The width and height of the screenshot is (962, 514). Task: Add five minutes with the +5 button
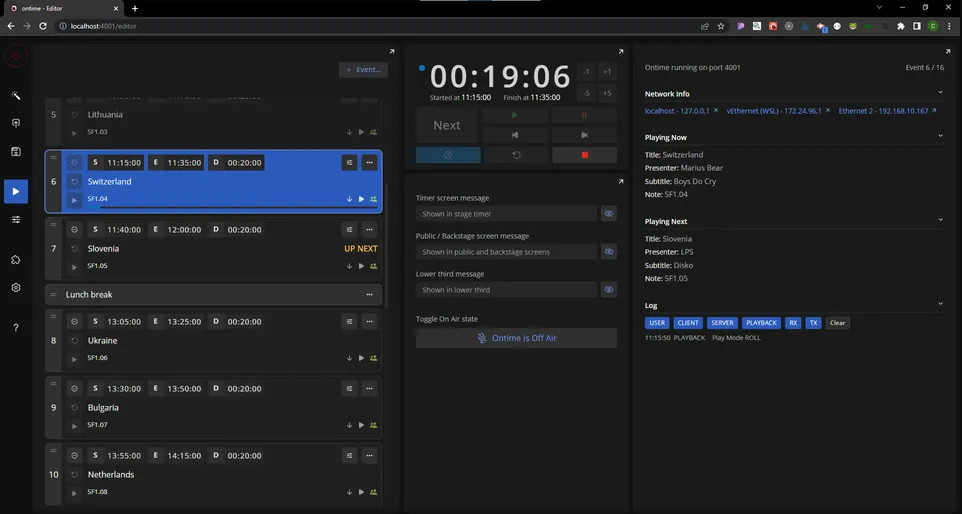pyautogui.click(x=607, y=94)
